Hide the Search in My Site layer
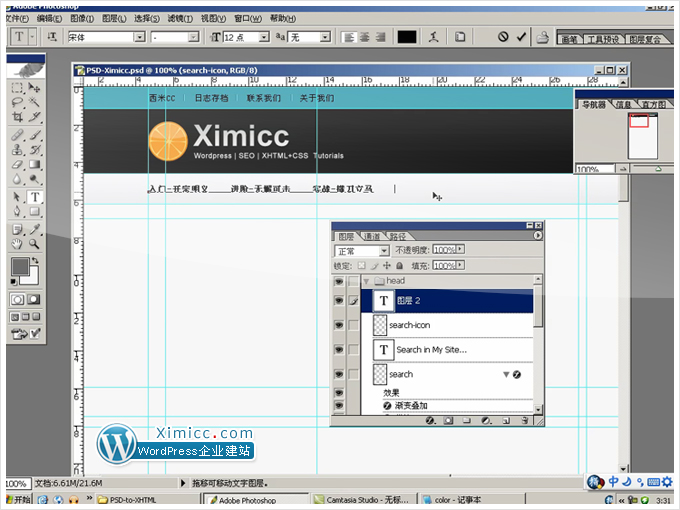 pyautogui.click(x=339, y=350)
